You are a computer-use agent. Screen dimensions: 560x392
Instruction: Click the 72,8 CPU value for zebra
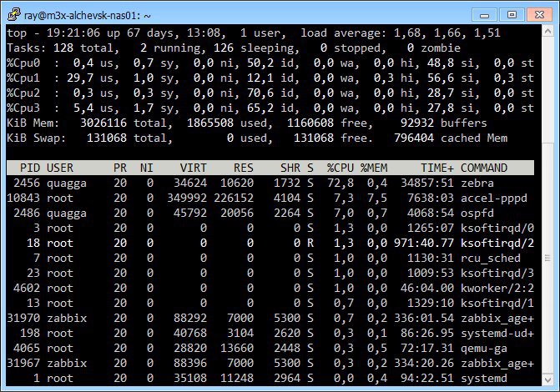tap(341, 183)
